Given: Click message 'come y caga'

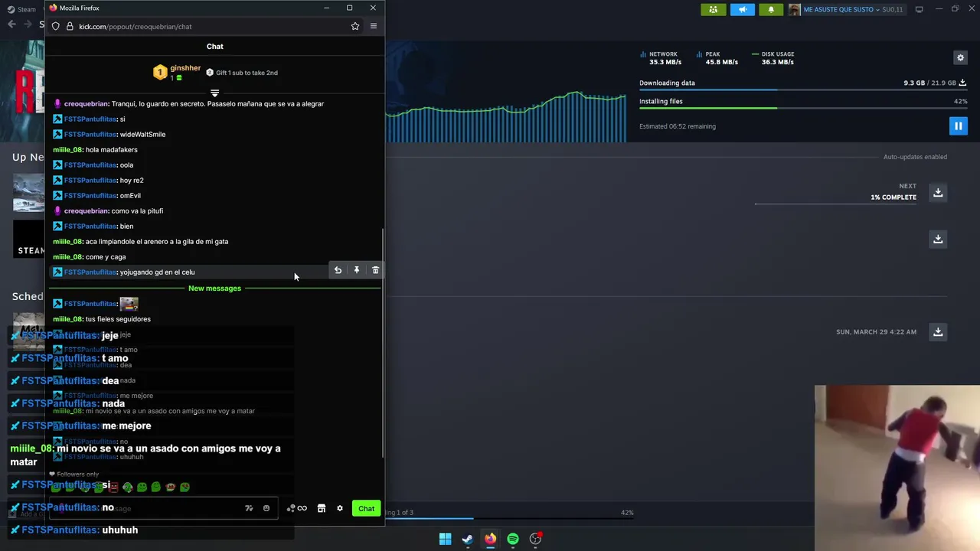Looking at the screenshot, I should coord(106,256).
